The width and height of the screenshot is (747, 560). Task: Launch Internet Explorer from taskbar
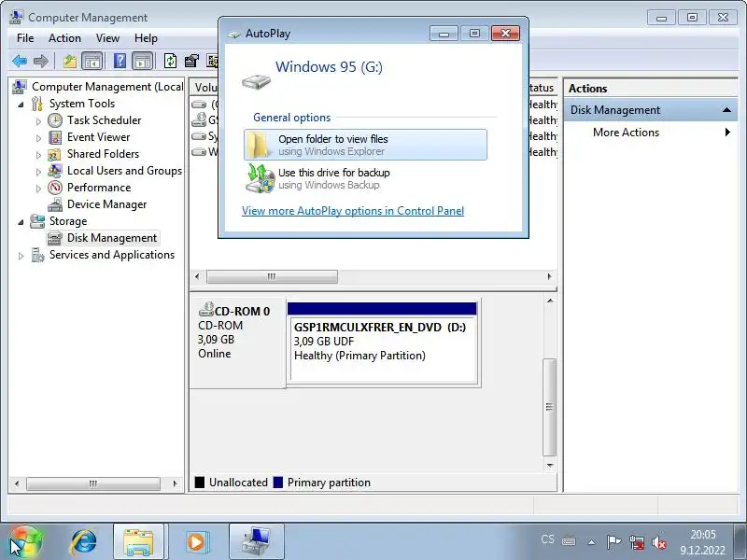coord(83,541)
